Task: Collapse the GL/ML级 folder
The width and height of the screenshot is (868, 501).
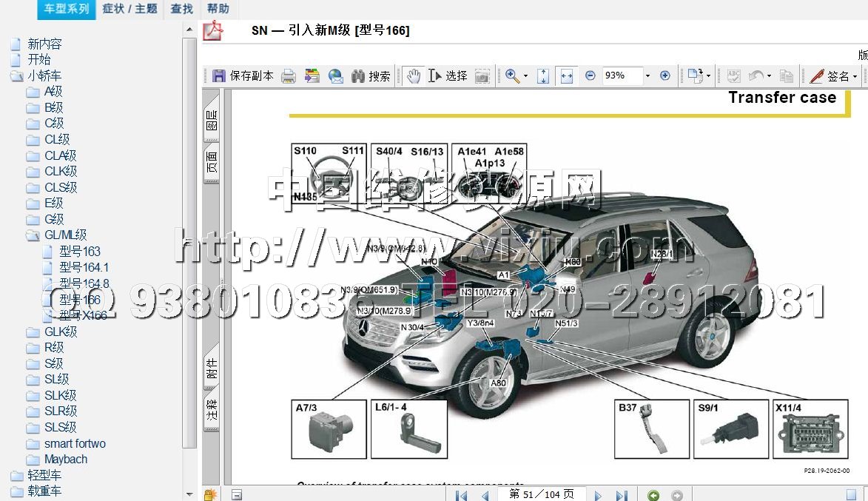Action: click(33, 235)
